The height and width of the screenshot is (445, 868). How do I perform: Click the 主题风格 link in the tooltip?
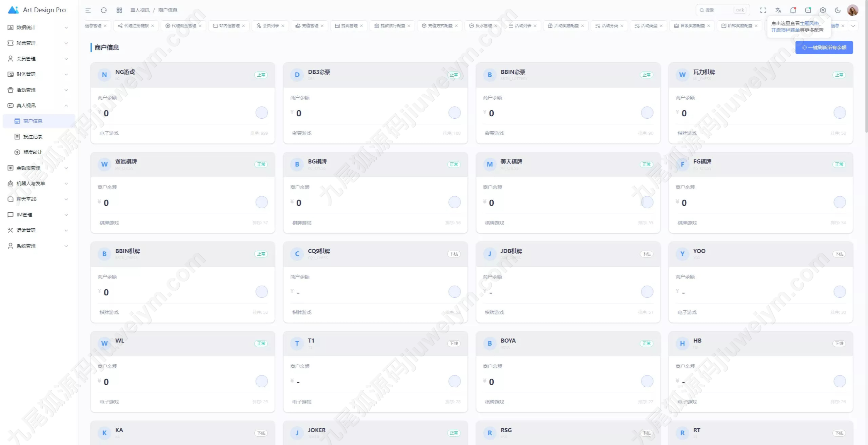click(809, 23)
